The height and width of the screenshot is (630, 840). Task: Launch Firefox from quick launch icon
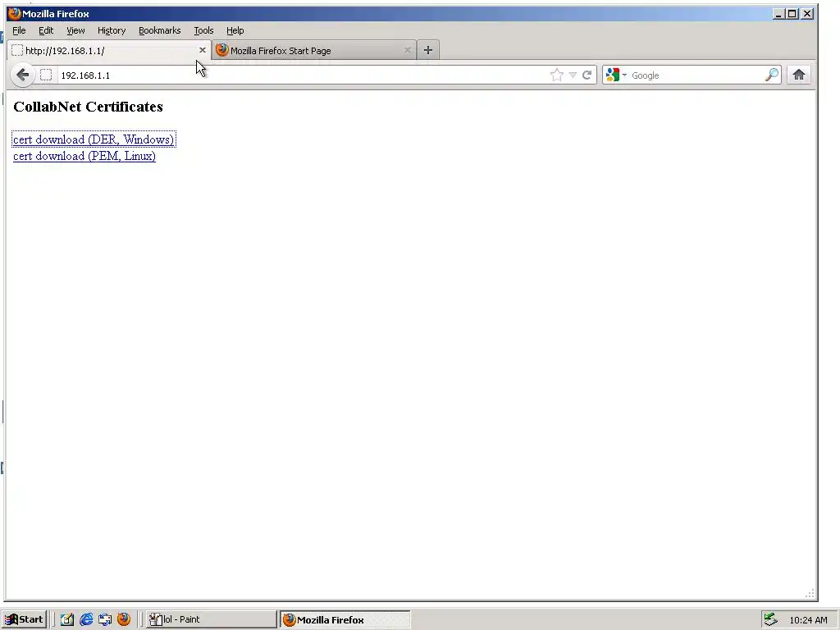click(124, 619)
